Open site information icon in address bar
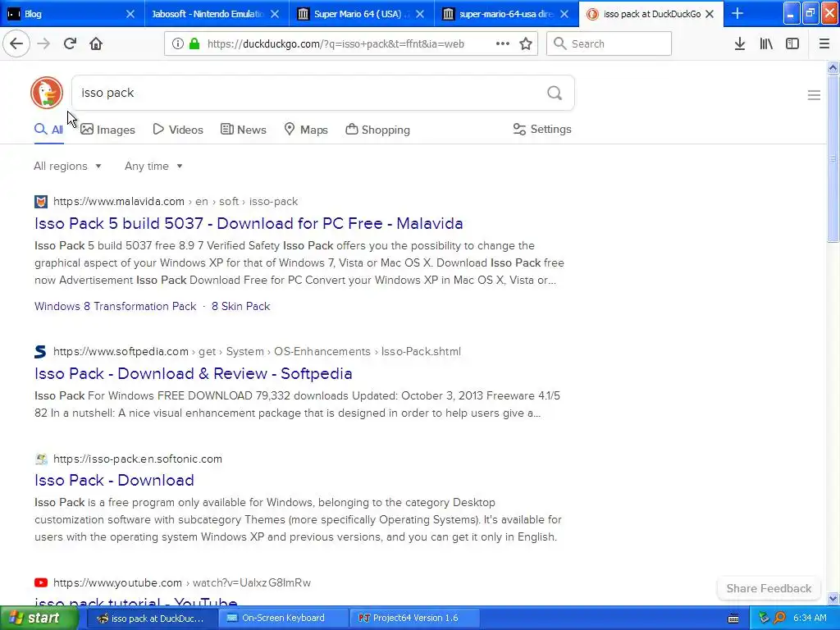 pyautogui.click(x=178, y=44)
